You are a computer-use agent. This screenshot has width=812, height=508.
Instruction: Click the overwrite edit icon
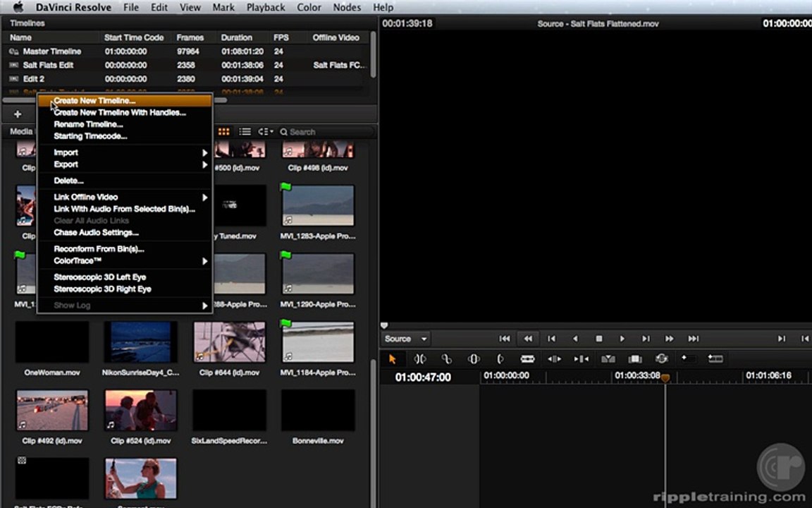(608, 358)
